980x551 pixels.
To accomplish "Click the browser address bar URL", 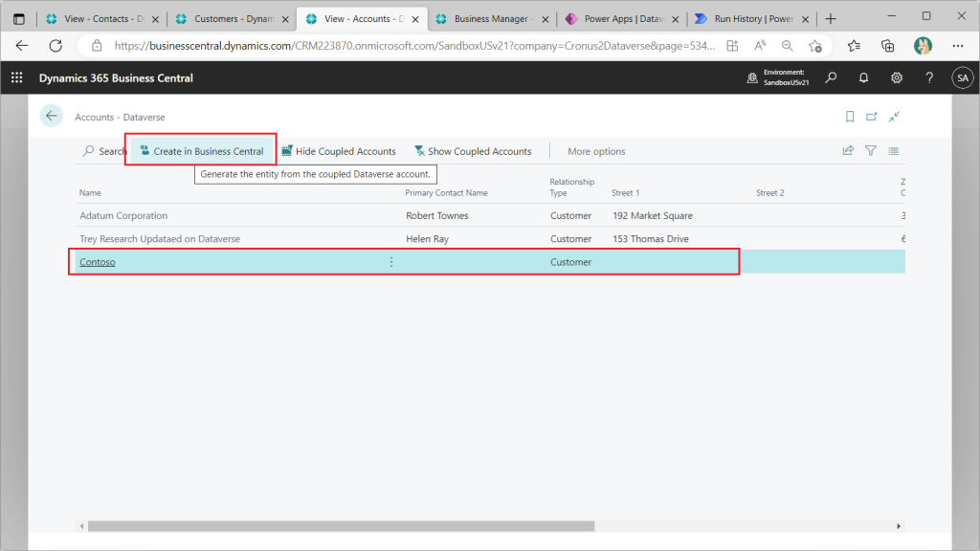I will pyautogui.click(x=413, y=46).
